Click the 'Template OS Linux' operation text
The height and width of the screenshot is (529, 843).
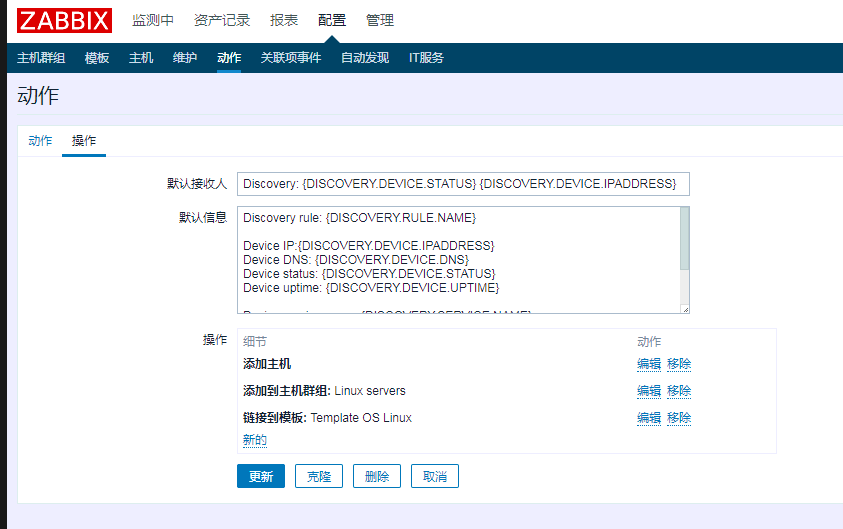(361, 418)
